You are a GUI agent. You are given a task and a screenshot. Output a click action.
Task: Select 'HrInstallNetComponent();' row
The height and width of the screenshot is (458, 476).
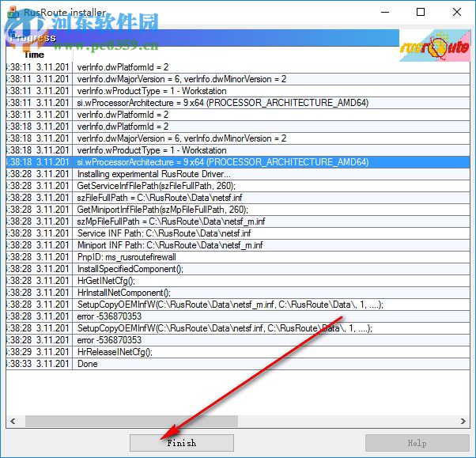tap(238, 293)
